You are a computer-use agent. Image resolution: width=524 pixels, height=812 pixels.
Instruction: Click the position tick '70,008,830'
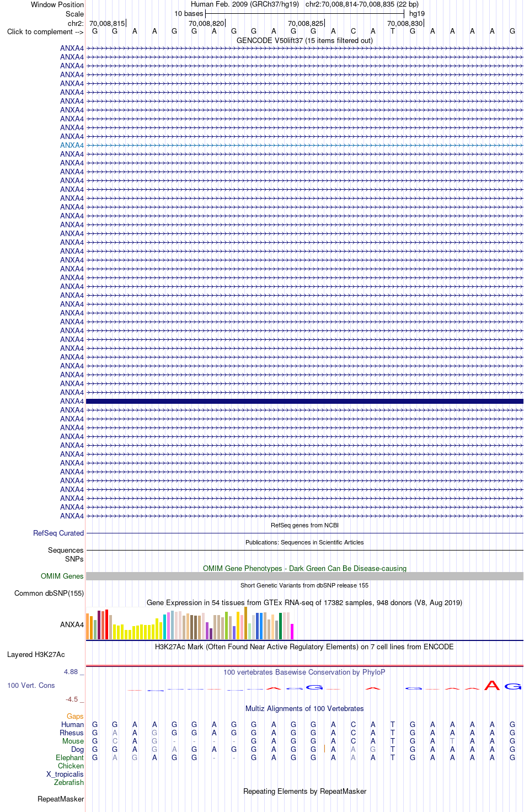(405, 23)
